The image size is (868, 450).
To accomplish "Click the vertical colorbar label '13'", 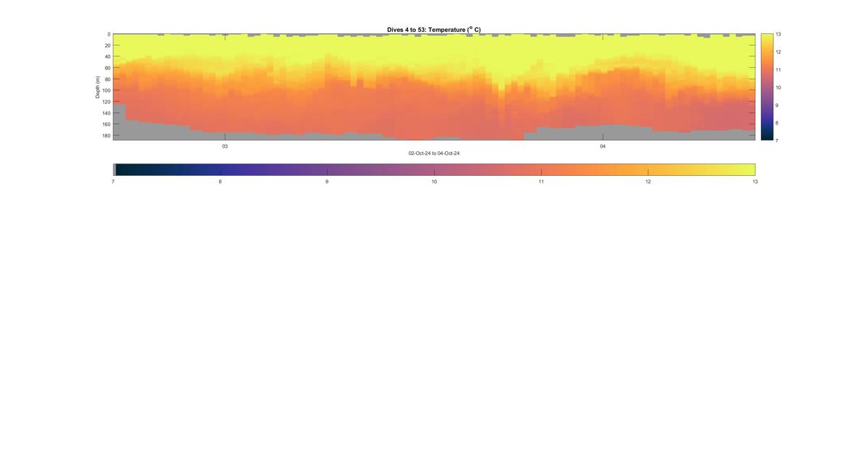I will (x=779, y=34).
